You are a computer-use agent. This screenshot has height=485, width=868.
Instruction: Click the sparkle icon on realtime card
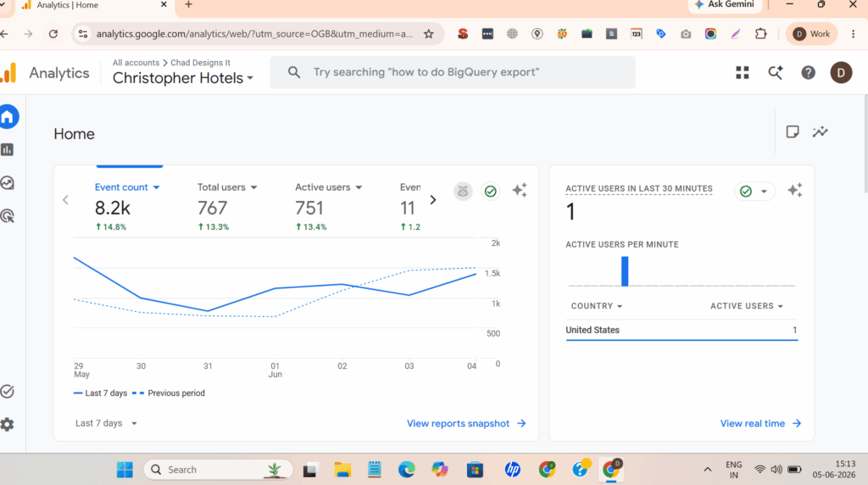(x=795, y=191)
